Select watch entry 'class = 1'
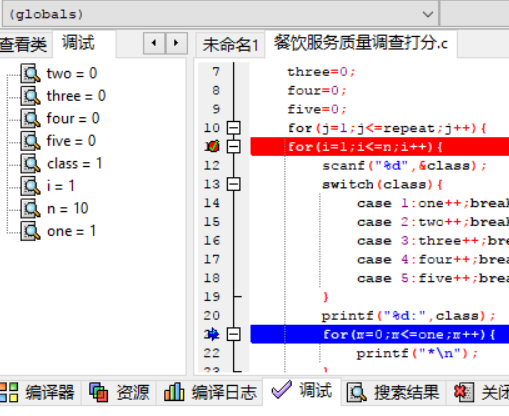The width and height of the screenshot is (509, 416). tap(74, 164)
